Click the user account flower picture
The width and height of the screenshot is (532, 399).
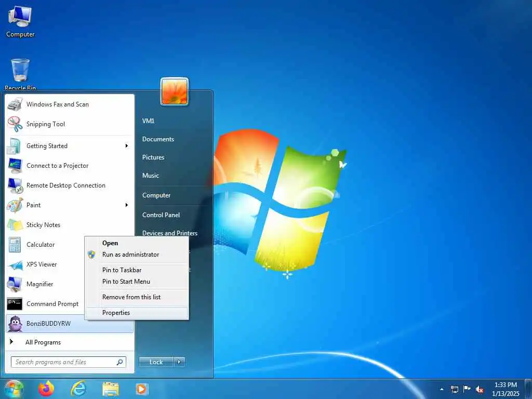[175, 91]
